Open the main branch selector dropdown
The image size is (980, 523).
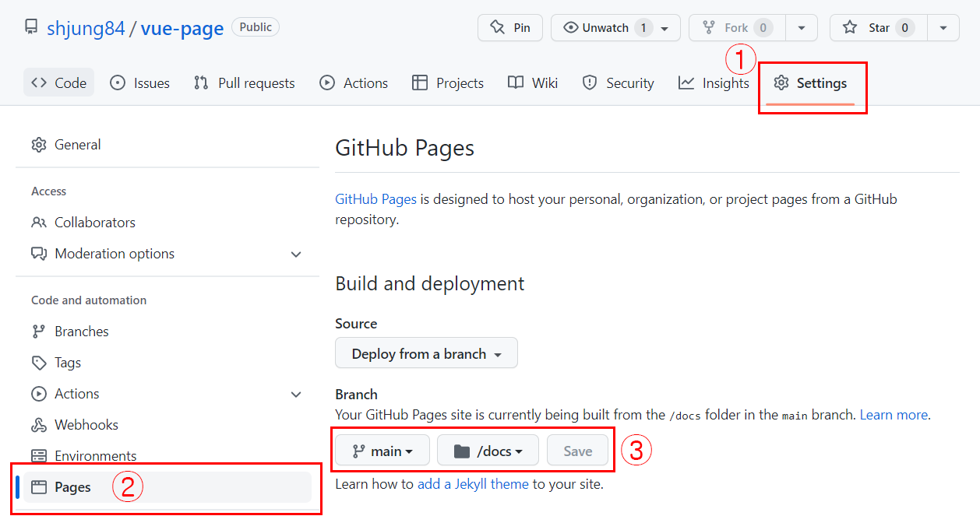pyautogui.click(x=382, y=451)
